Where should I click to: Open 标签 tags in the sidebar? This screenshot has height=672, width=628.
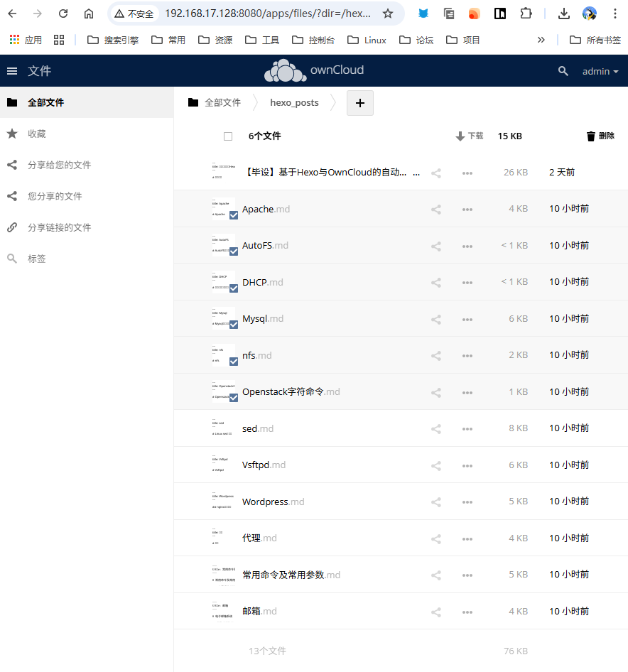pos(87,259)
